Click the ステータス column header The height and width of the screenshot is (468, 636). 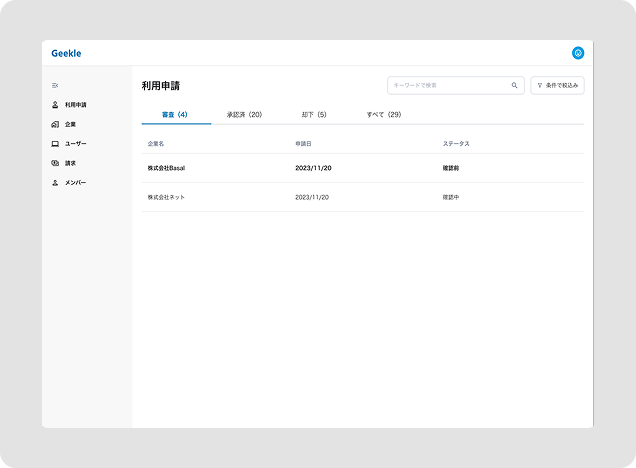[456, 144]
